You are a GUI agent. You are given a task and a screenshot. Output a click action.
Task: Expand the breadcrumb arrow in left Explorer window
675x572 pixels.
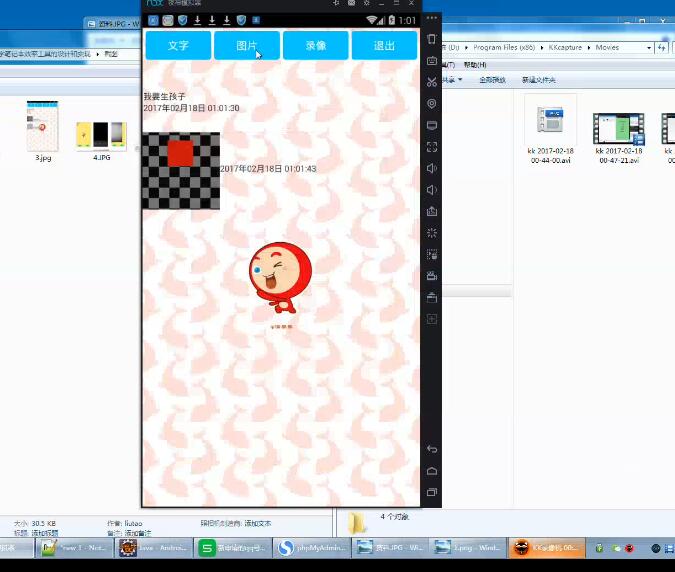[98, 54]
